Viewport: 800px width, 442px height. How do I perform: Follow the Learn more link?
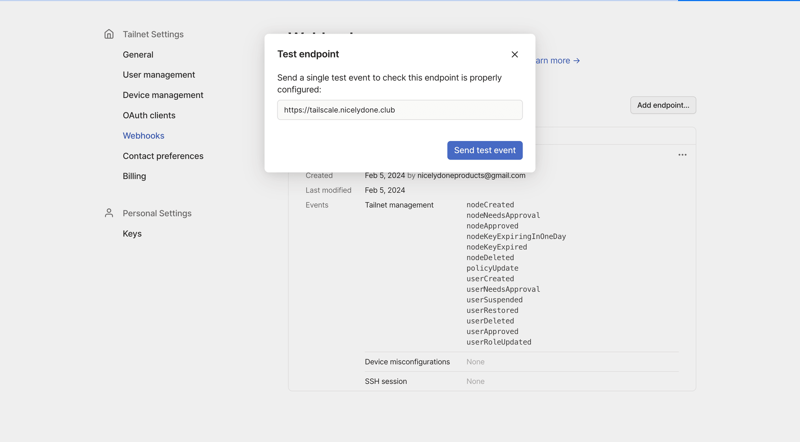tap(557, 60)
